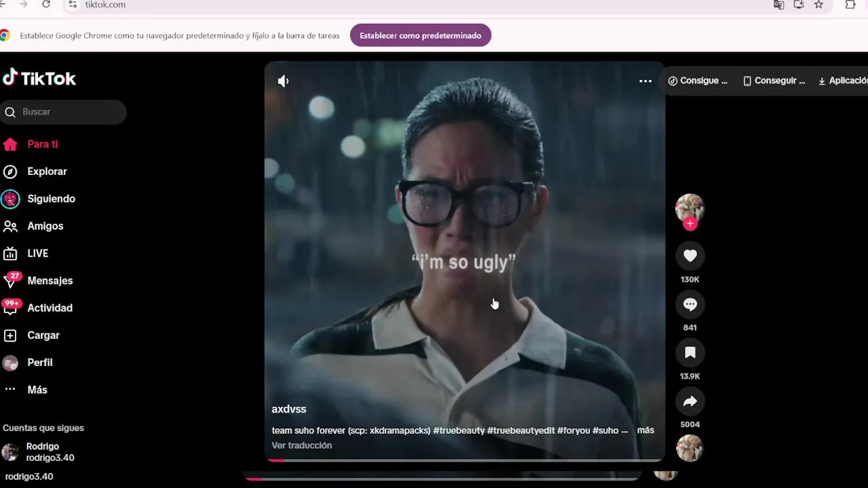Follow creator with red plus badge

tap(690, 224)
